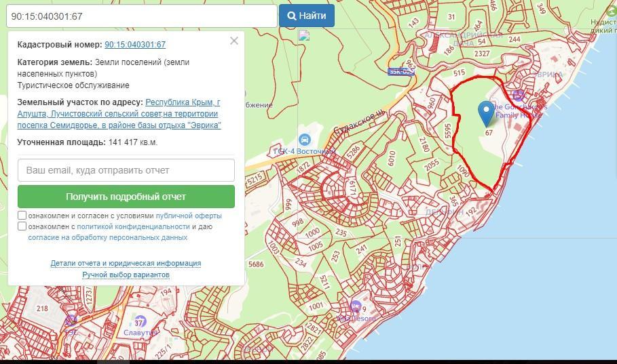Click the email input for report
The width and height of the screenshot is (617, 364).
[126, 170]
